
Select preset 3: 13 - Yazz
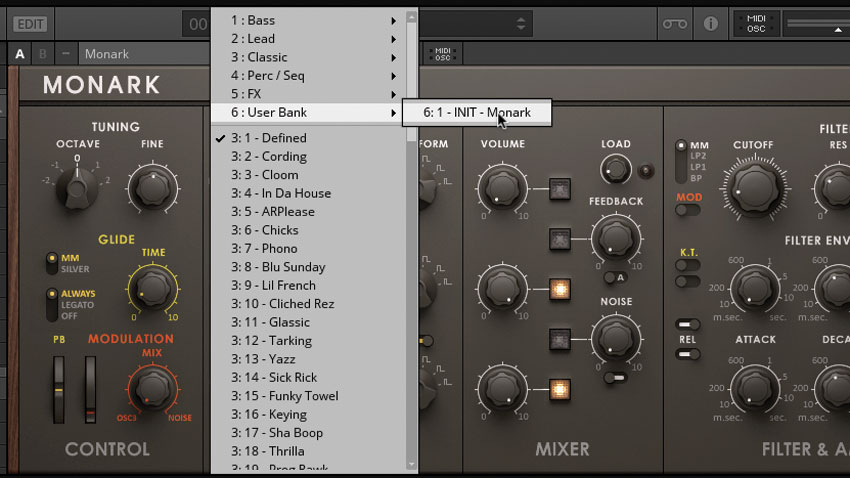(x=309, y=359)
